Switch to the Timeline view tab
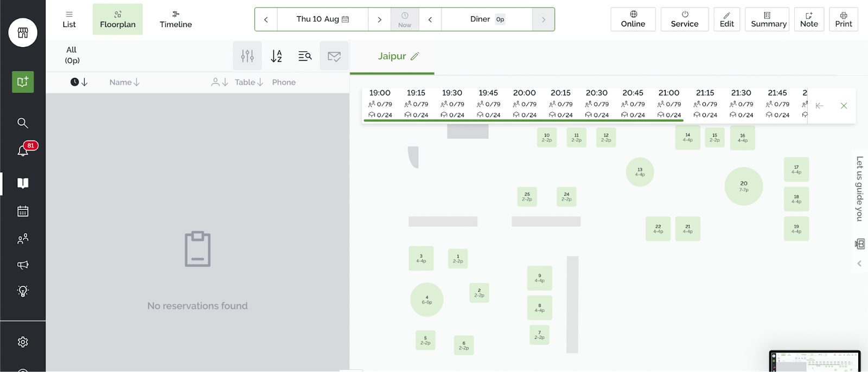 176,19
